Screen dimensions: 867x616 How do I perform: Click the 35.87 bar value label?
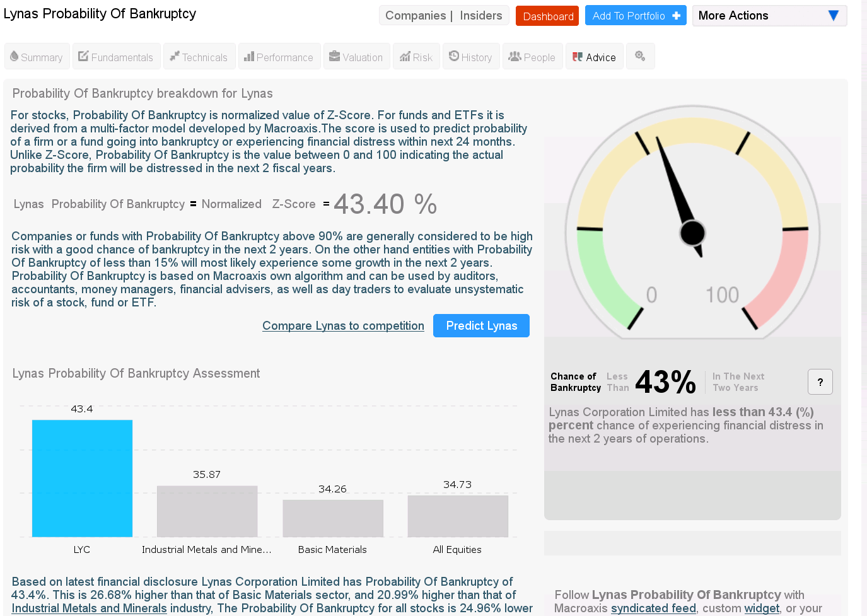click(x=207, y=475)
